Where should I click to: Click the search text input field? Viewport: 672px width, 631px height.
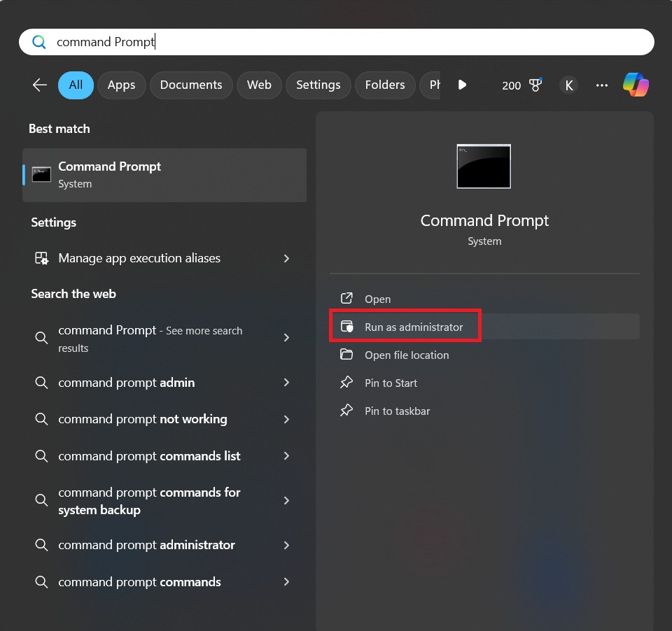click(x=337, y=42)
